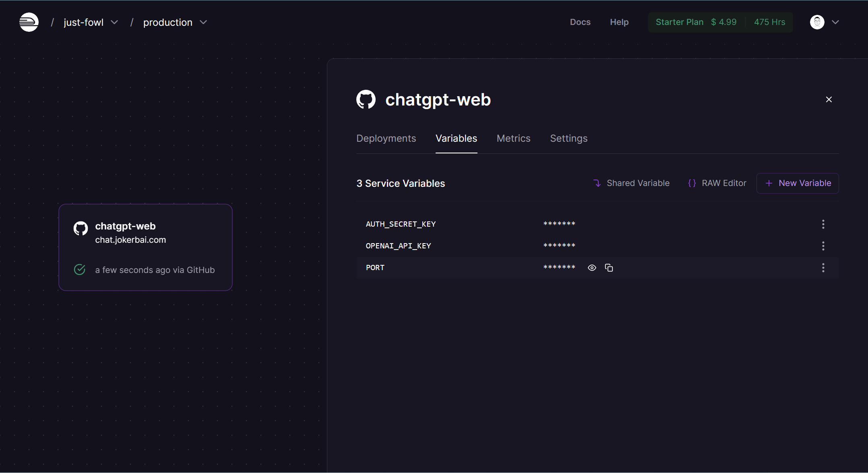Open the just-fowl project dropdown chevron
The image size is (868, 473).
pyautogui.click(x=114, y=23)
